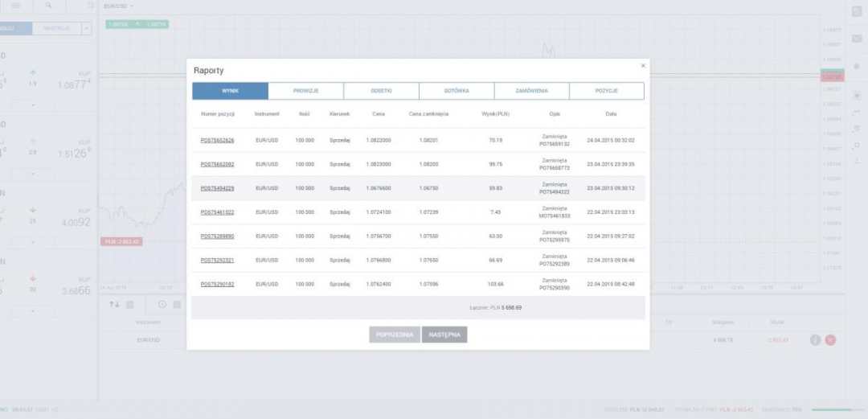Screen dimensions: 868x419
Task: Open position link POS75290182
Action: [x=217, y=284]
